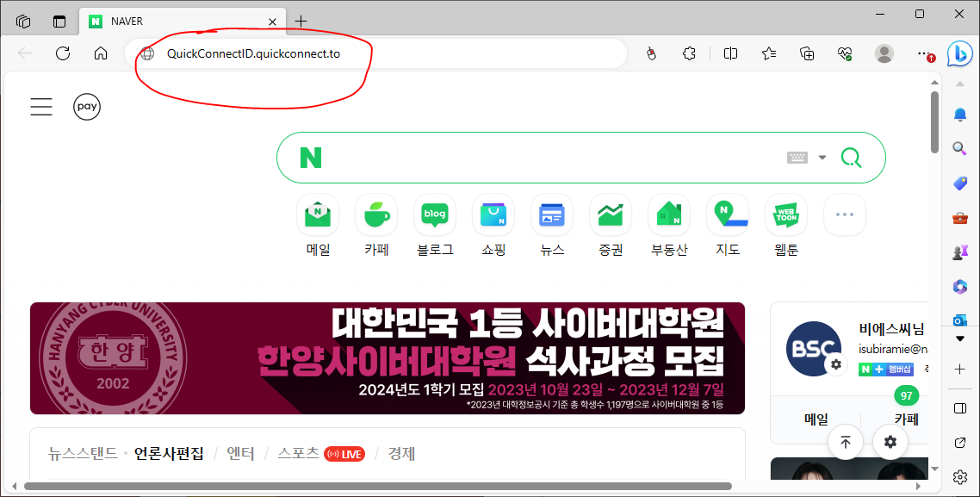Jump to top with arrow button
The image size is (980, 497).
tap(846, 442)
